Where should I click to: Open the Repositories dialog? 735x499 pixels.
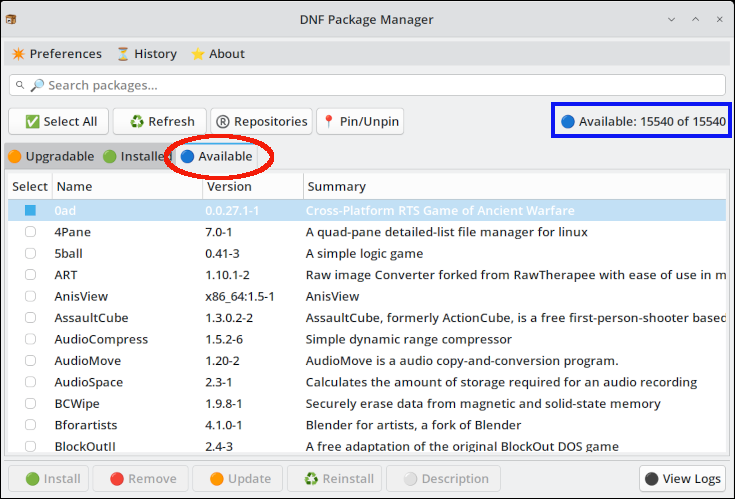pos(260,121)
